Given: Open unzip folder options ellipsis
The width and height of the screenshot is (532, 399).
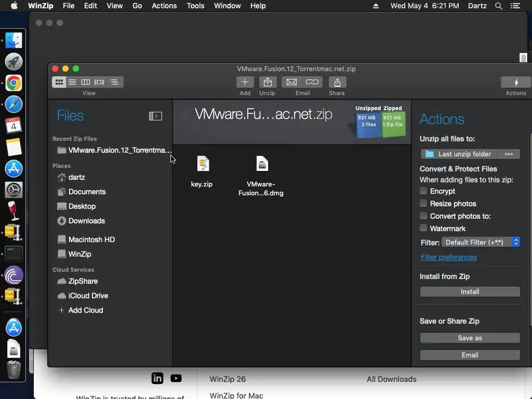Looking at the screenshot, I should click(x=509, y=154).
